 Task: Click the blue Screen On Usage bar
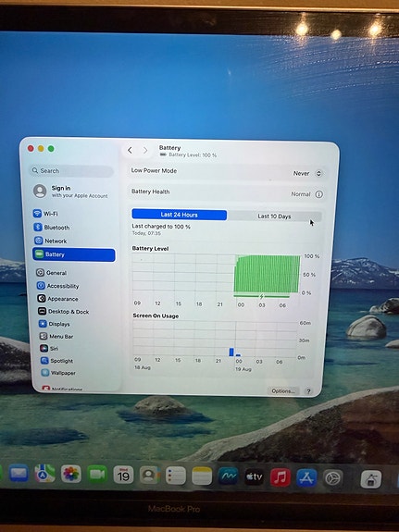(x=231, y=352)
